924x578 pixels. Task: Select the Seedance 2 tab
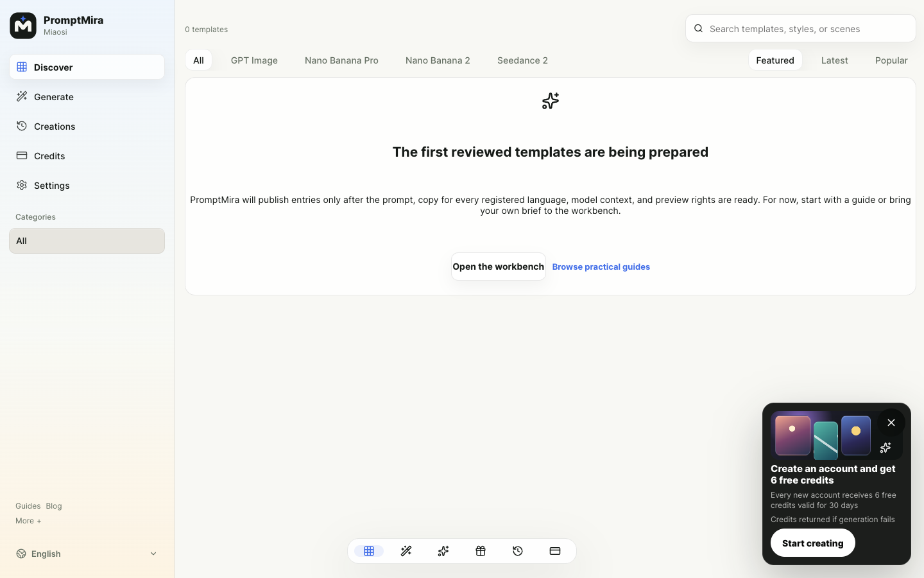point(522,60)
